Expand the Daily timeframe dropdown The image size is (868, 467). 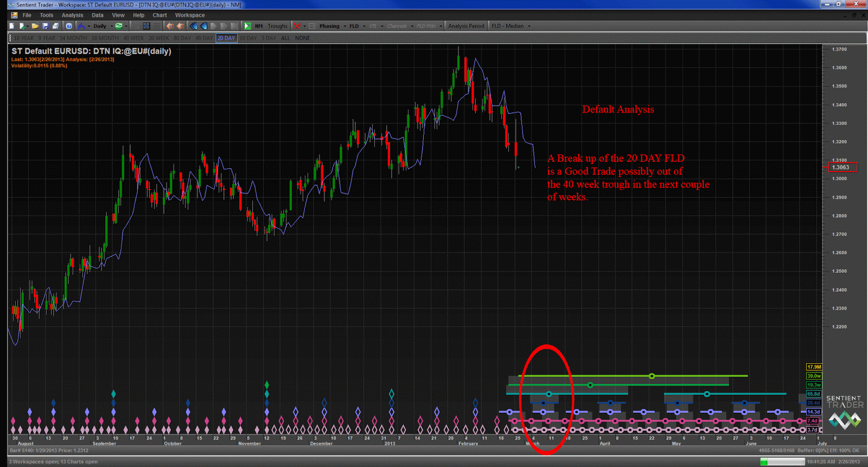click(x=112, y=26)
